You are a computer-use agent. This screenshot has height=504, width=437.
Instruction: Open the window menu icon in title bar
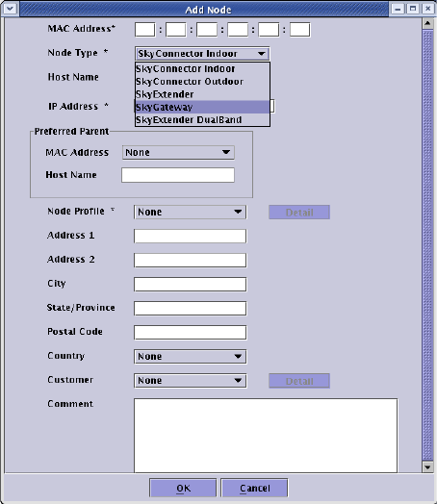[x=10, y=9]
